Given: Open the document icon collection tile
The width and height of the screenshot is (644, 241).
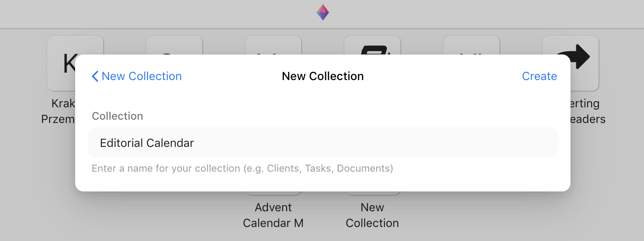Looking at the screenshot, I should click(372, 45).
